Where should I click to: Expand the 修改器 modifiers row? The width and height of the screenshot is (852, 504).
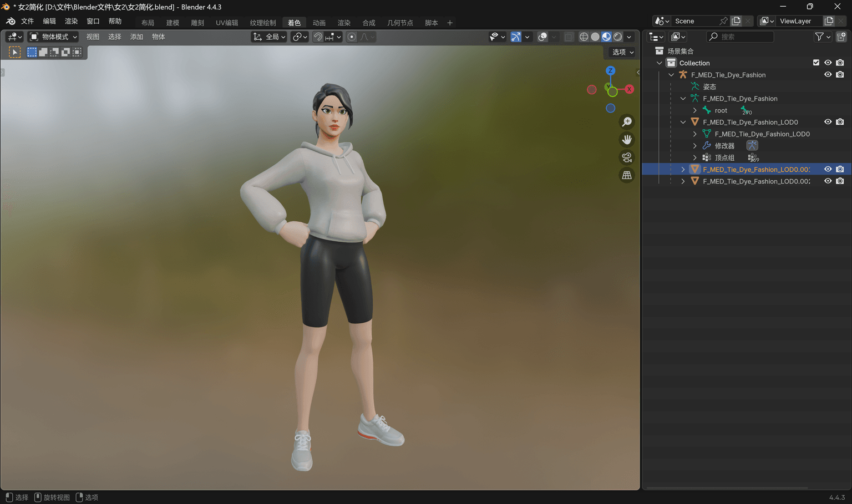(694, 146)
